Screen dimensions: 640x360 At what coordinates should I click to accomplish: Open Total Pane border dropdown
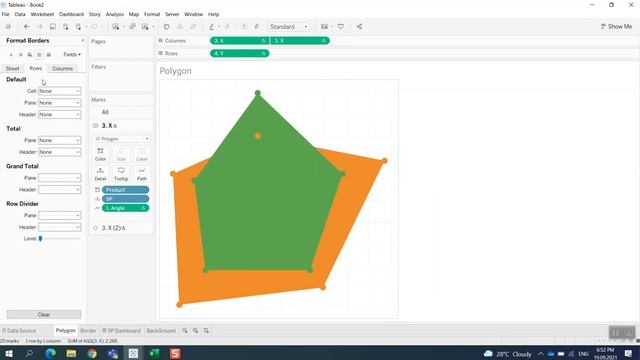point(60,140)
